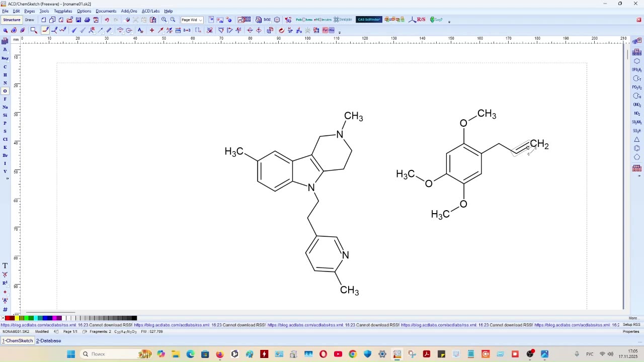Image resolution: width=644 pixels, height=362 pixels.
Task: Select the Reaction Plus sign tool
Action: [x=151, y=30]
